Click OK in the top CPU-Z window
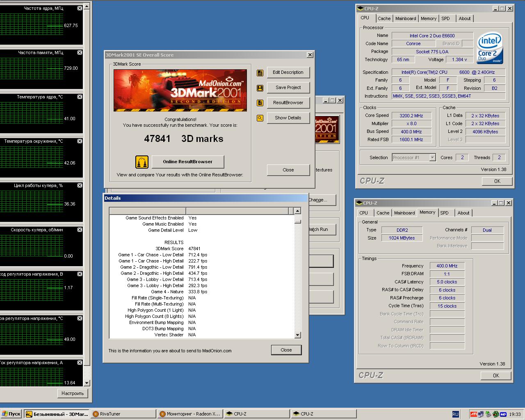This screenshot has width=525, height=420. (497, 181)
